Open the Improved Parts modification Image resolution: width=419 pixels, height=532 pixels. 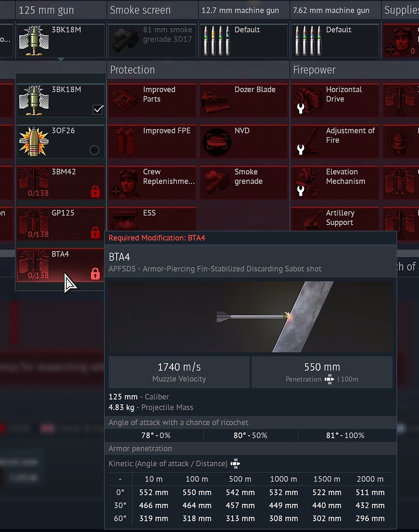[x=152, y=101]
